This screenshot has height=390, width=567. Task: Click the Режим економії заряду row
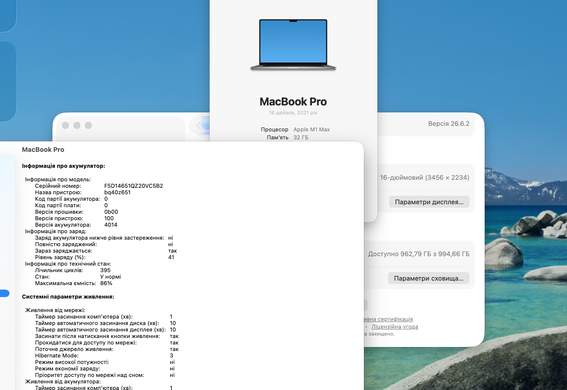pyautogui.click(x=105, y=369)
